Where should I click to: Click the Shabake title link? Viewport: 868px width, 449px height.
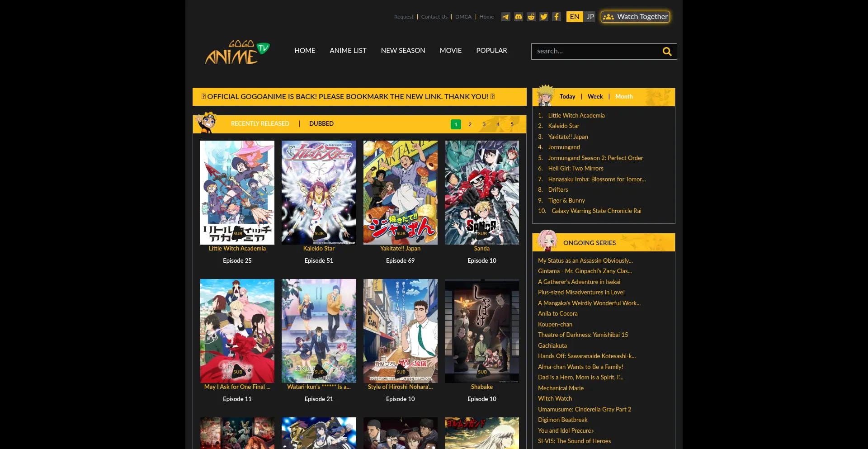tap(482, 387)
